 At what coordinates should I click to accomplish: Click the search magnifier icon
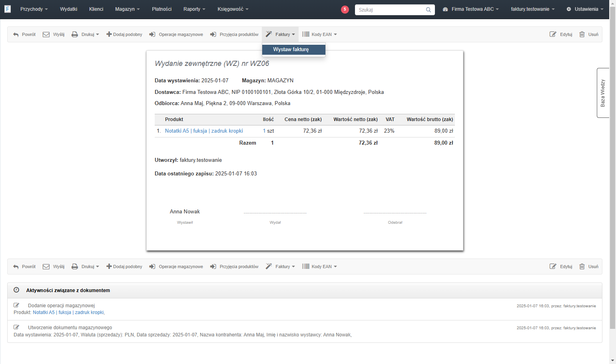tap(429, 10)
